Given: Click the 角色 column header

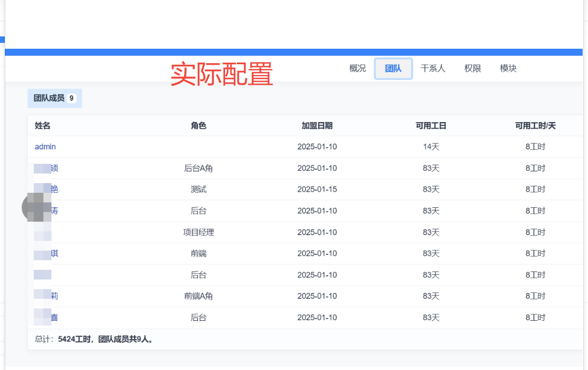Looking at the screenshot, I should point(198,126).
